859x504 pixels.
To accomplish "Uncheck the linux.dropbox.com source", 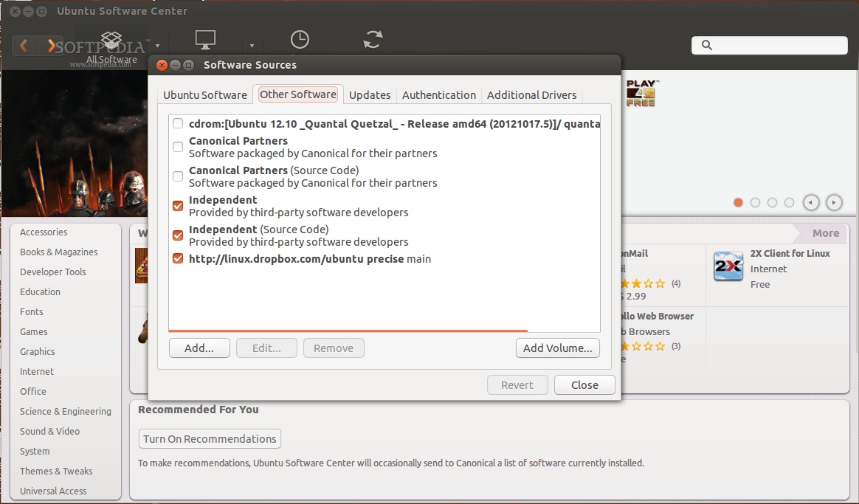I will (178, 258).
